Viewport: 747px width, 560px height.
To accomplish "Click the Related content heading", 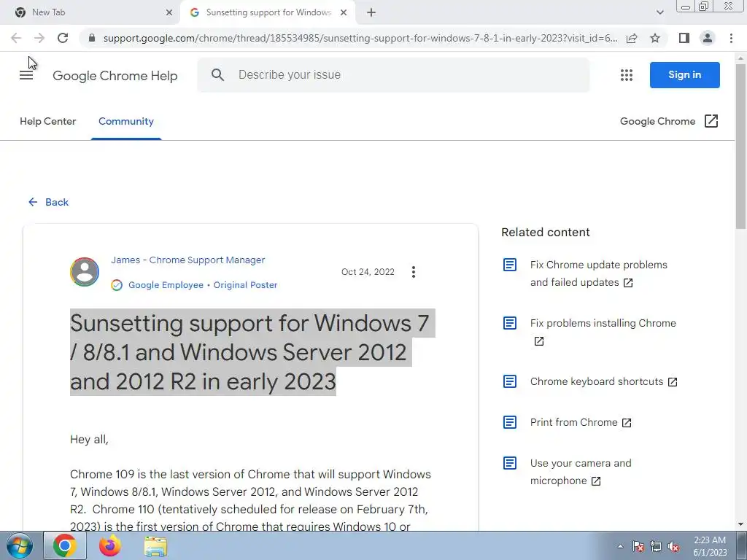I will click(x=546, y=233).
